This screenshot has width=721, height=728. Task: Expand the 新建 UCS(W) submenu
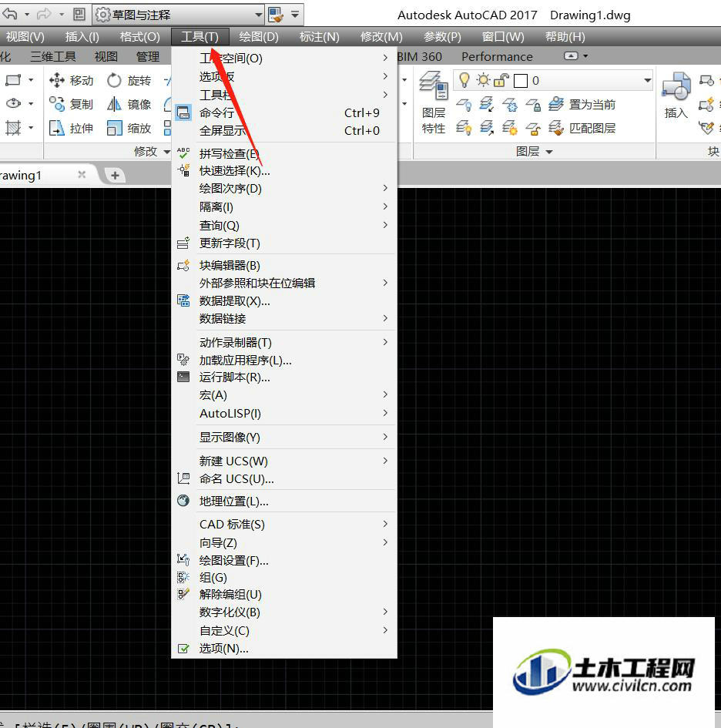pos(284,461)
